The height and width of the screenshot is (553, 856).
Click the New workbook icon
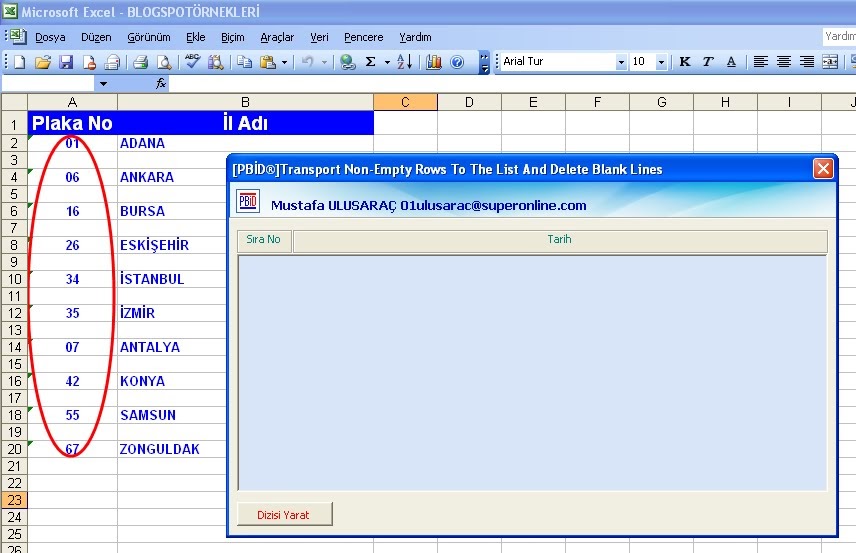19,62
